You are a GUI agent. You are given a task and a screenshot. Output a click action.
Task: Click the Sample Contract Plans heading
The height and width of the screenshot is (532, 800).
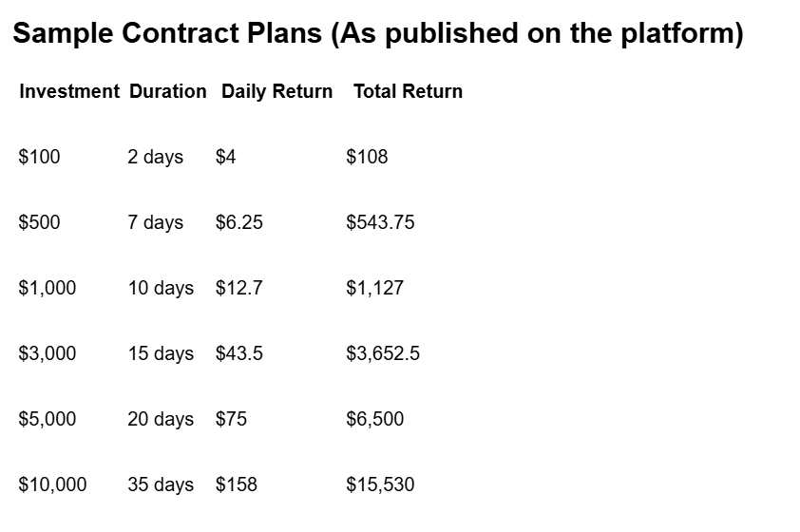pyautogui.click(x=377, y=34)
